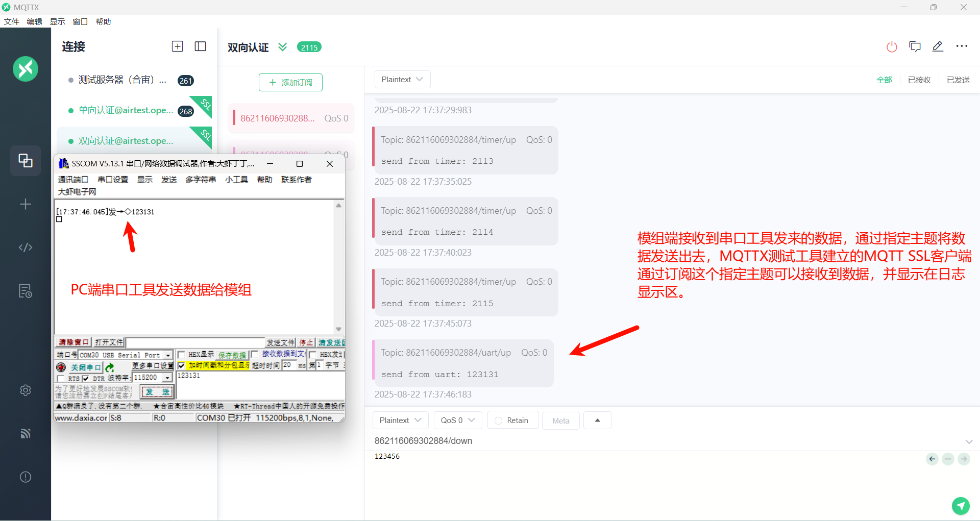Open the Script page from the sidebar
The image size is (980, 521).
(x=26, y=247)
